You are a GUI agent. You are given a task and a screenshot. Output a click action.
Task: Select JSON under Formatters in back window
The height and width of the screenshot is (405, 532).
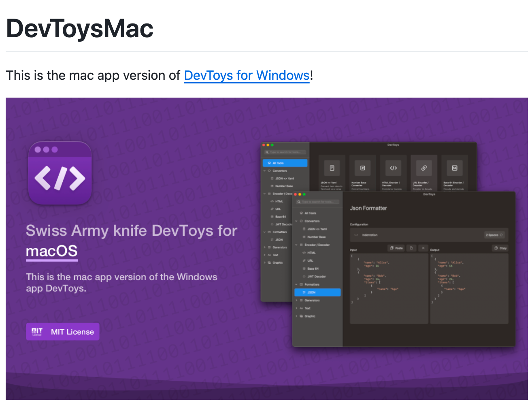pyautogui.click(x=277, y=240)
